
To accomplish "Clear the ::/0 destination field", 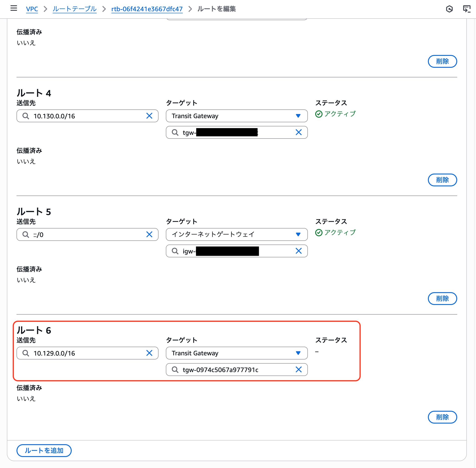I will click(x=149, y=234).
